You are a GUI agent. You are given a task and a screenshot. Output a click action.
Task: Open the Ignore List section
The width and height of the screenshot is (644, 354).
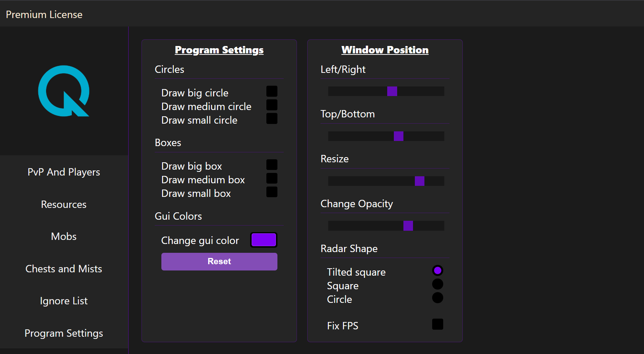(64, 301)
